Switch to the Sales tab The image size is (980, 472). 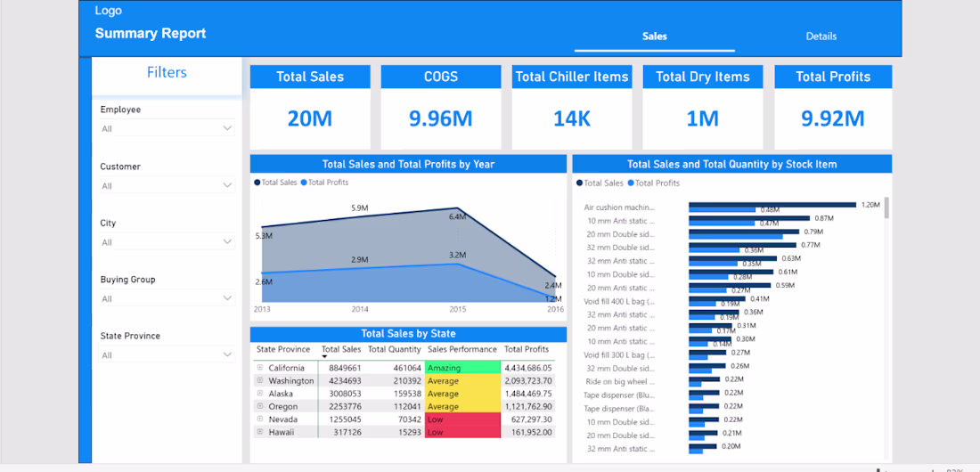tap(655, 37)
